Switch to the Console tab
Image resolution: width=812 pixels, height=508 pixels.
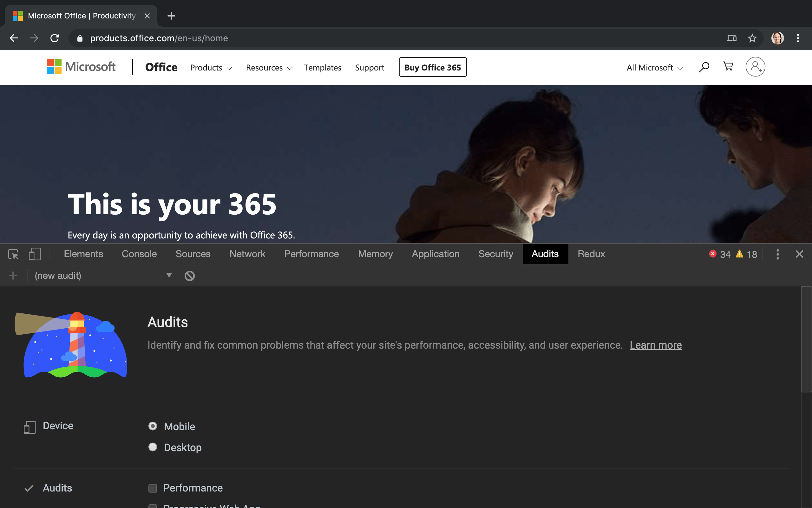pyautogui.click(x=139, y=254)
